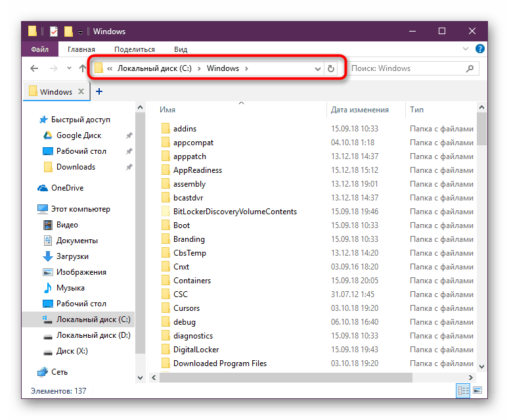Image resolution: width=509 pixels, height=420 pixels.
Task: Select the Cursors folder icon
Action: click(x=166, y=308)
